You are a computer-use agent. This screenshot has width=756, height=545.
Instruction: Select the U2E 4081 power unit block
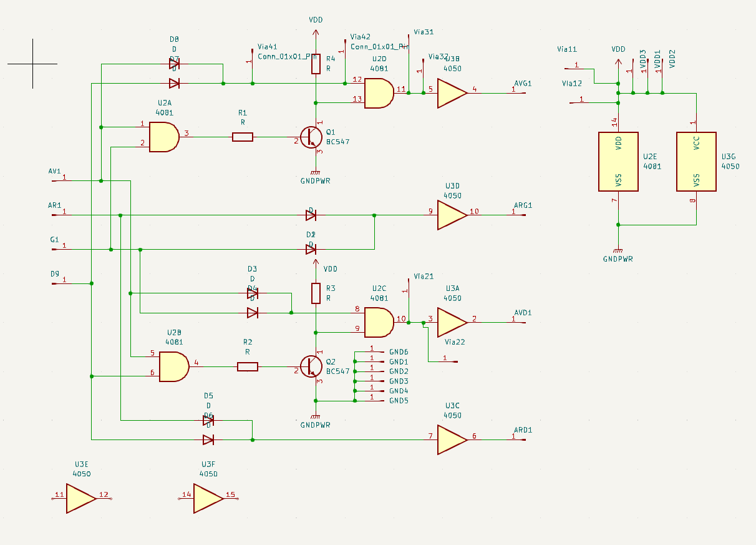pyautogui.click(x=618, y=161)
